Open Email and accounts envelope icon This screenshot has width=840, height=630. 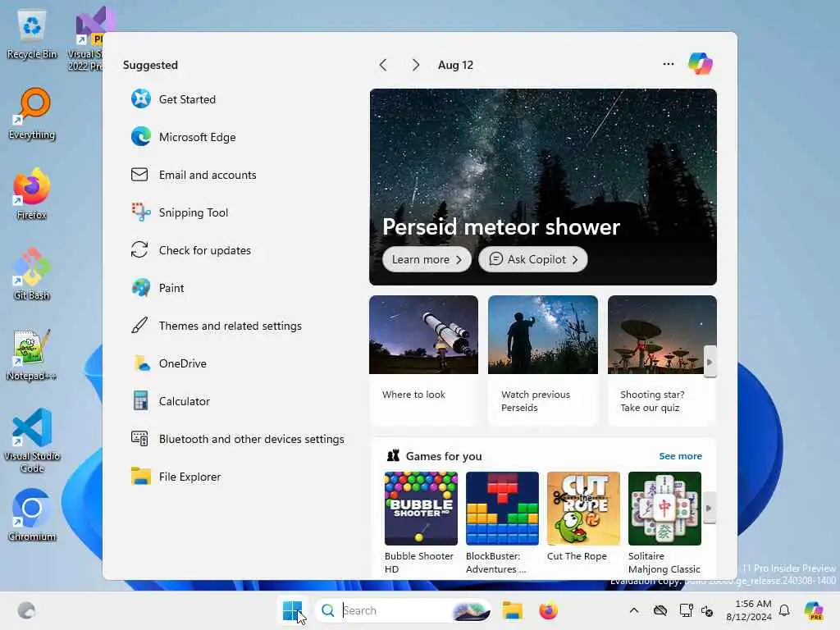click(x=139, y=175)
